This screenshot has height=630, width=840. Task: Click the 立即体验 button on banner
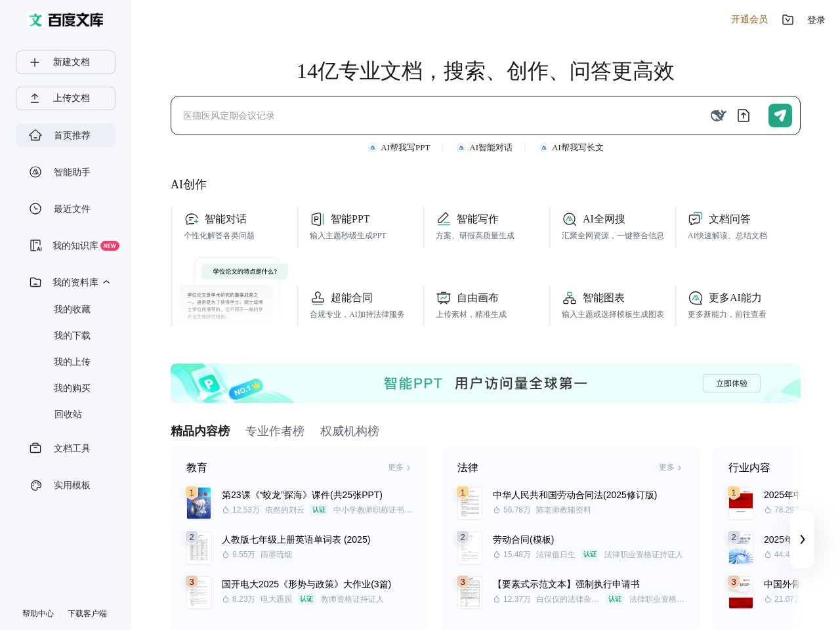[x=732, y=383]
